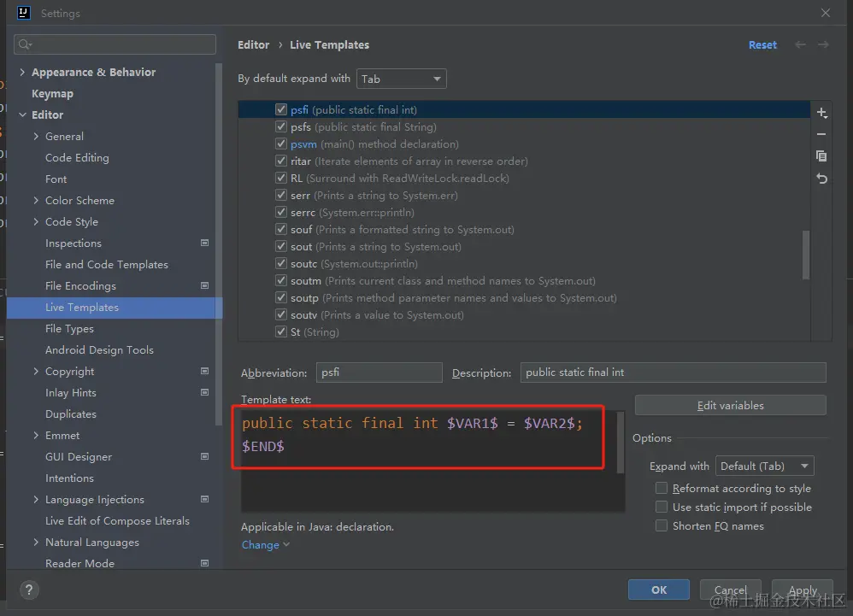Click the template text area scrollbar

[621, 442]
